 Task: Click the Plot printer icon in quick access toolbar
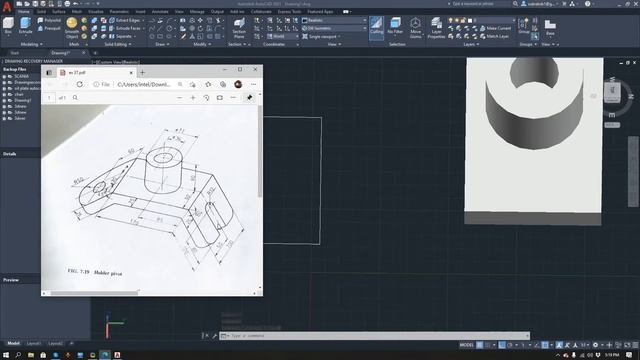pyautogui.click(x=67, y=4)
